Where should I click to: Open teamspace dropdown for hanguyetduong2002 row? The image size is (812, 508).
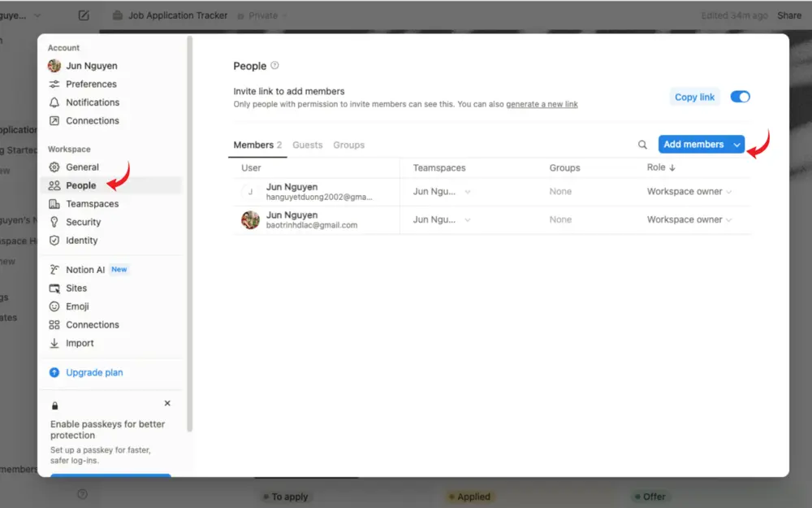(468, 192)
